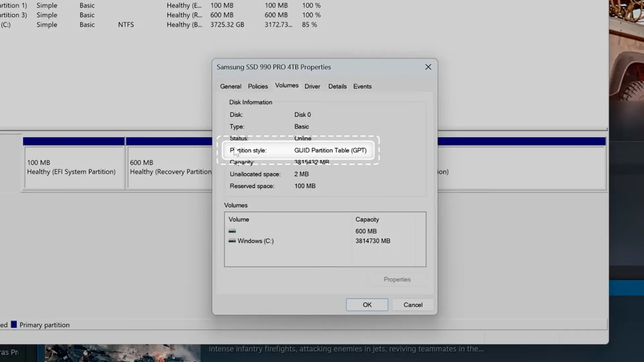
Task: Switch to the General tab
Action: (230, 86)
